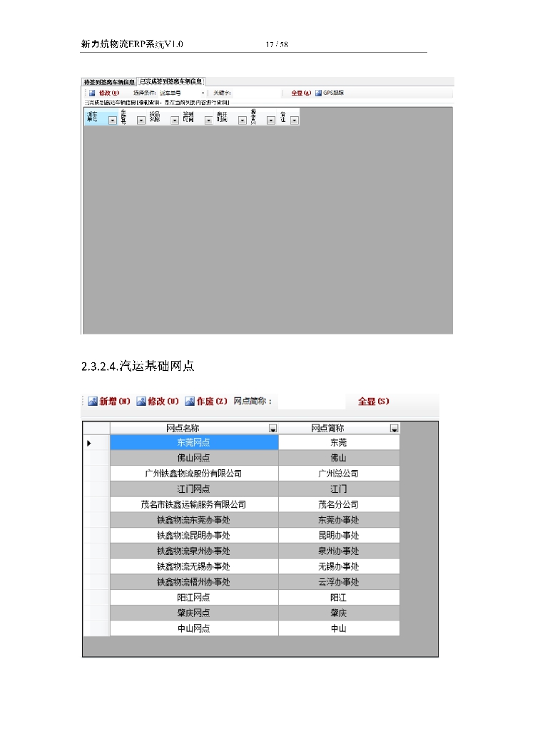
Task: Click the 全显(A) button in the upper toolbar
Action: coord(301,93)
